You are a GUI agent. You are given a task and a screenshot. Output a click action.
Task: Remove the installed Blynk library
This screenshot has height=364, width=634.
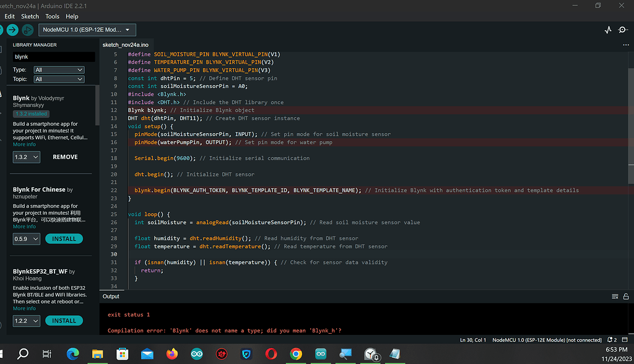(65, 157)
